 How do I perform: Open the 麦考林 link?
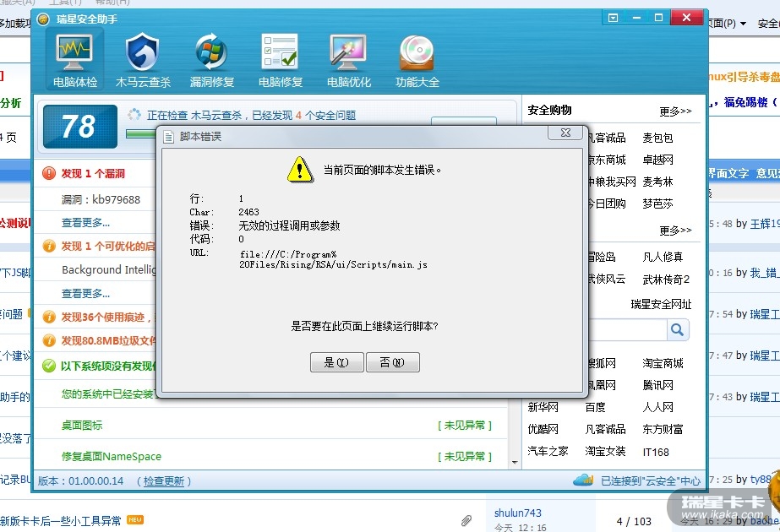657,182
